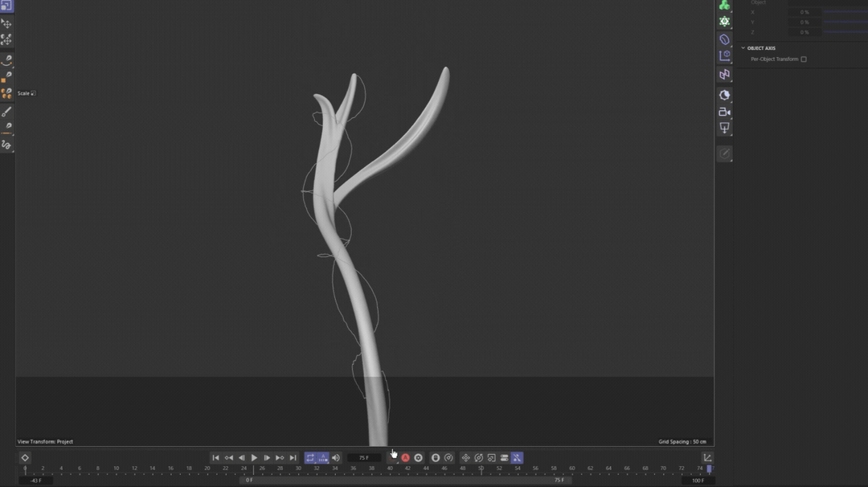This screenshot has height=487, width=868.
Task: Go to the next keyframe
Action: tap(280, 458)
